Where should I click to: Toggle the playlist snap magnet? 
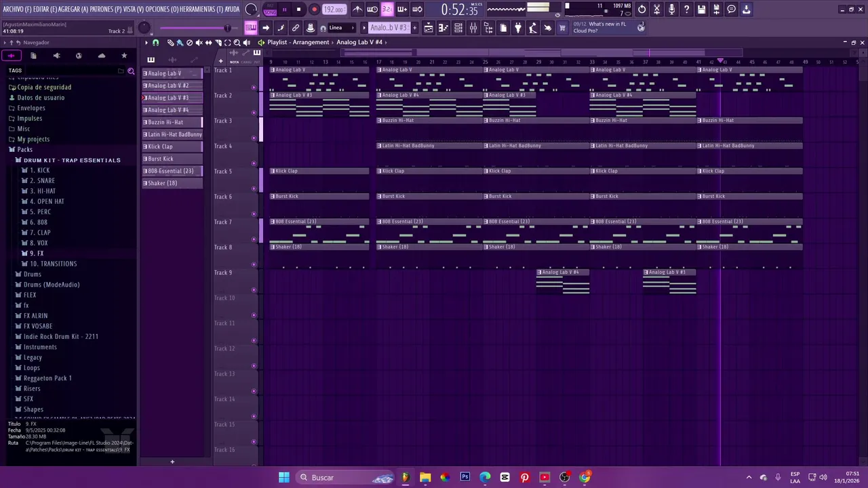coord(155,43)
